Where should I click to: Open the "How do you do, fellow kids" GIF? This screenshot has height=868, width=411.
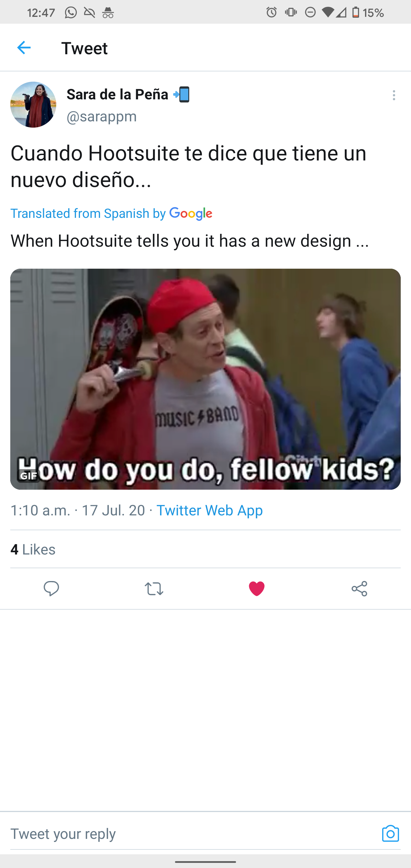(x=205, y=379)
